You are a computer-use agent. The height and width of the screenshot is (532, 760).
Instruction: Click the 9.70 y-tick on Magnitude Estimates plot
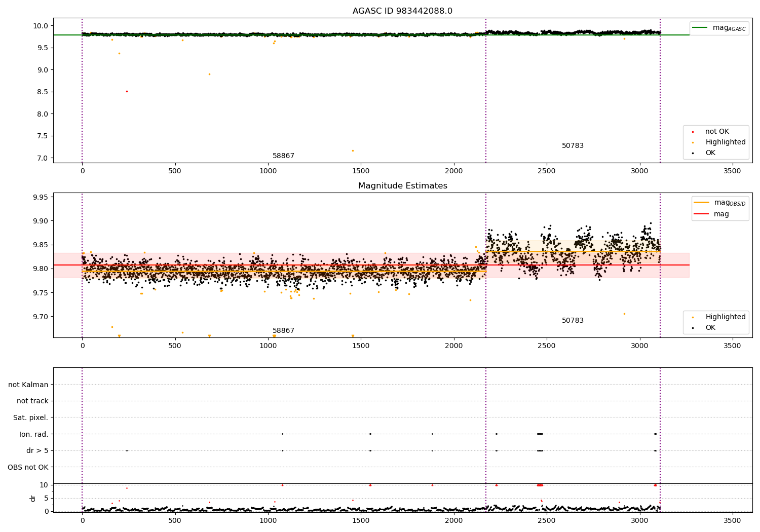42,317
